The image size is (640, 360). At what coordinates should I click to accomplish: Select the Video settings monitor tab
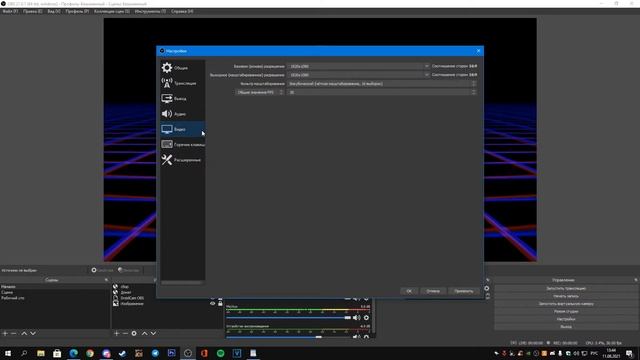point(182,129)
